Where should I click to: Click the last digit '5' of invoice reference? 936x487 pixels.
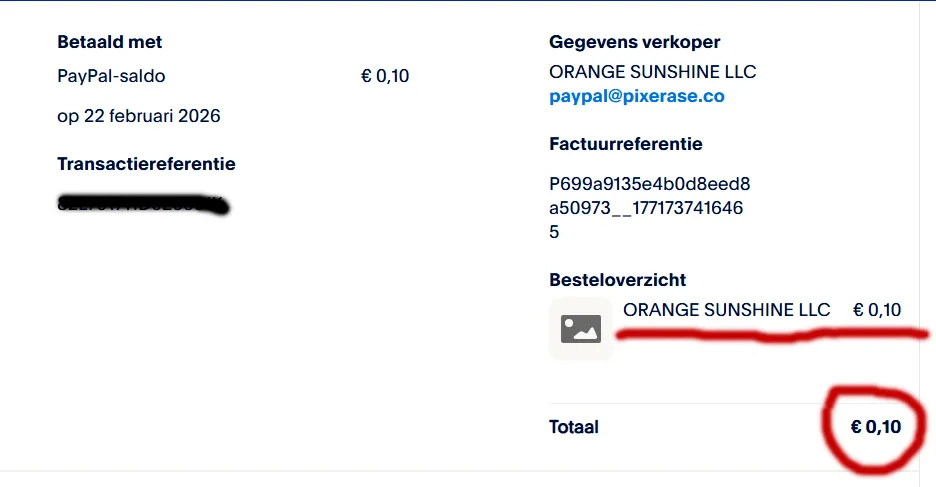point(555,232)
